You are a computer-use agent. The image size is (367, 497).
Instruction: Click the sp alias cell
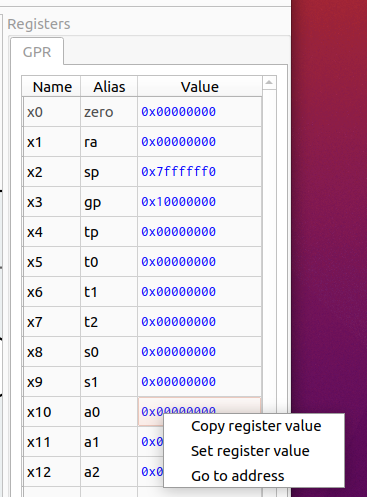coord(109,172)
